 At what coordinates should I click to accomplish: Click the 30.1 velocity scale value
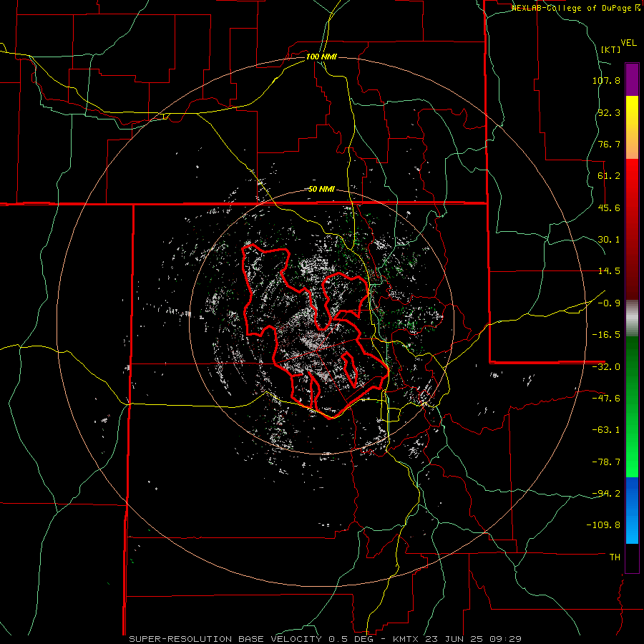609,240
